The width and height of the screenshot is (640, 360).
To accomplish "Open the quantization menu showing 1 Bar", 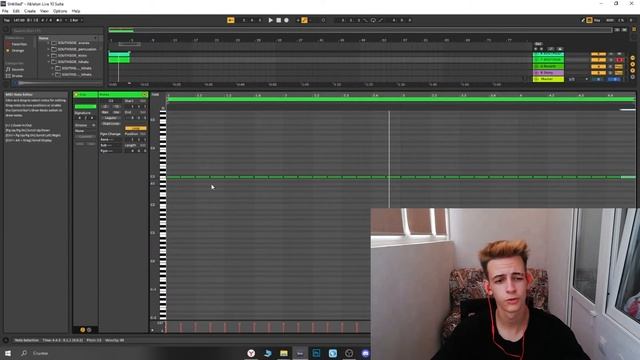I will 76,20.
